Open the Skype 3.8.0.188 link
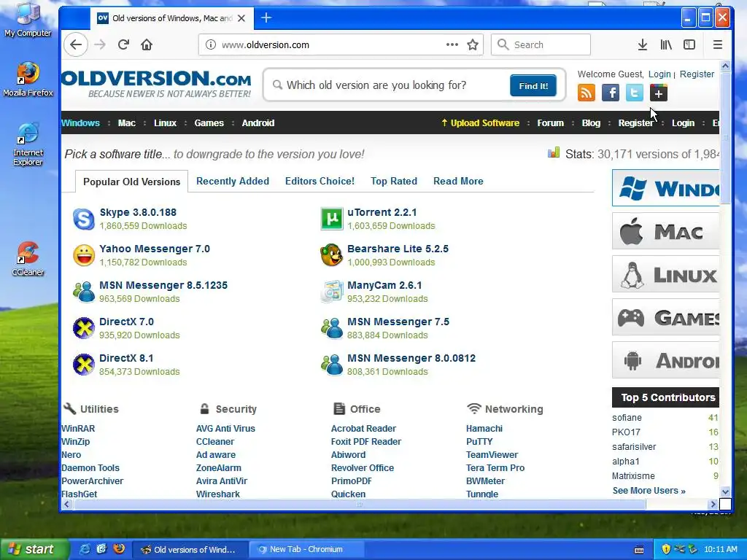 tap(138, 212)
